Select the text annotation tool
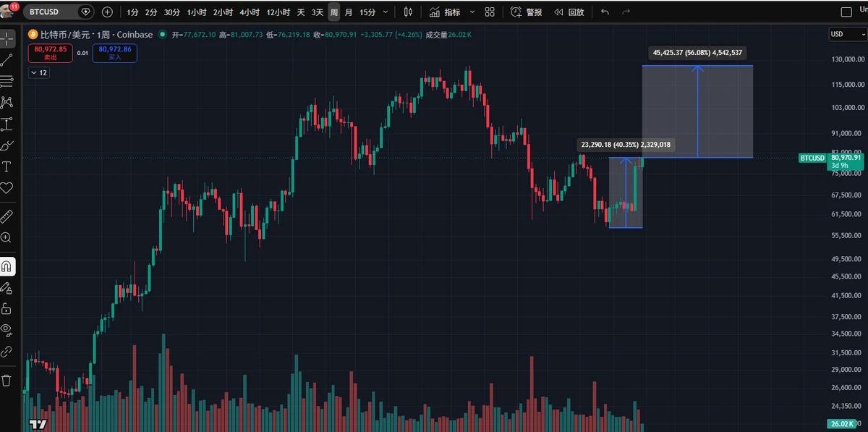868x432 pixels. pyautogui.click(x=7, y=166)
